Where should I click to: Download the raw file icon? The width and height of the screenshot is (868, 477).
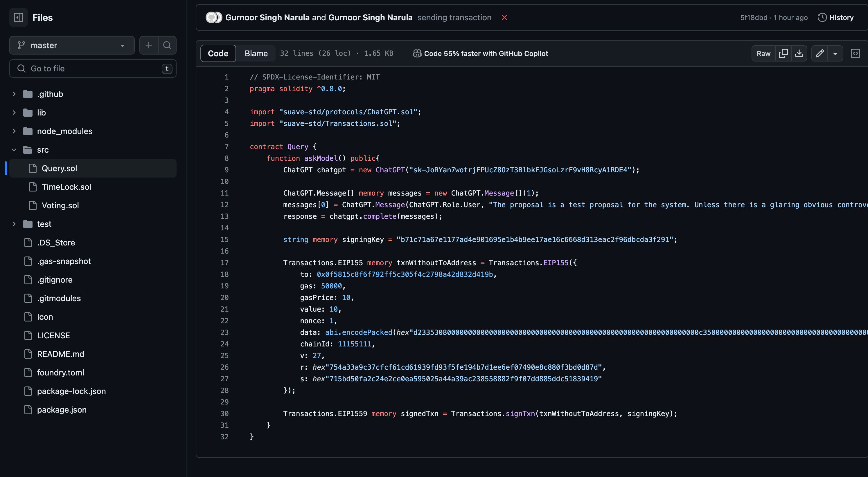(x=799, y=53)
